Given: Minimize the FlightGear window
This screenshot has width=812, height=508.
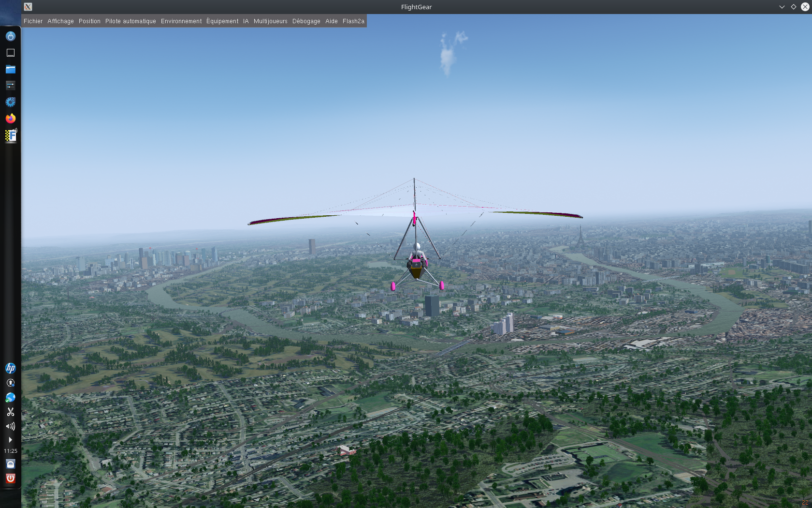Looking at the screenshot, I should click(782, 7).
